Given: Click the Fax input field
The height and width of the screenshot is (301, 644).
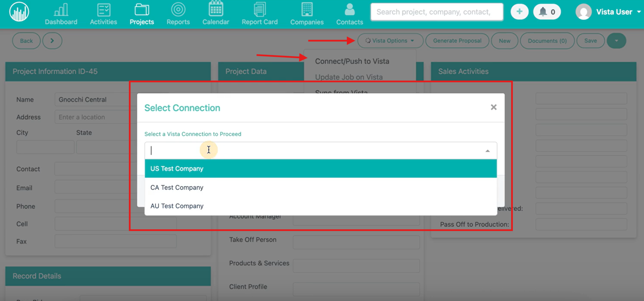Looking at the screenshot, I should pos(116,241).
